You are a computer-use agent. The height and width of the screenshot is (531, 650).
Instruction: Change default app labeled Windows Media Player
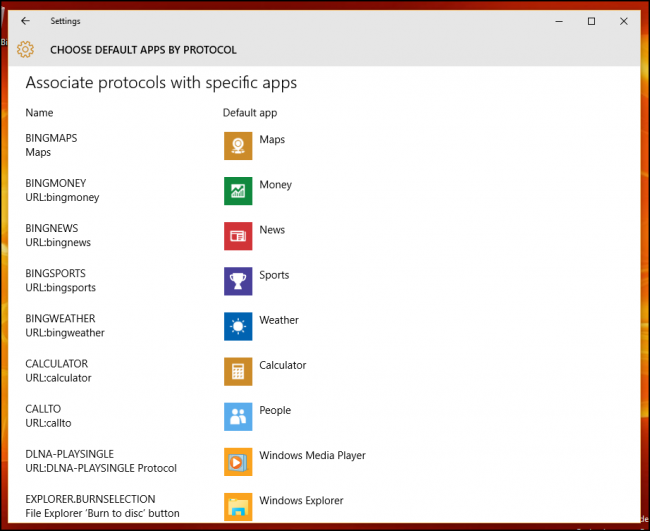[313, 456]
